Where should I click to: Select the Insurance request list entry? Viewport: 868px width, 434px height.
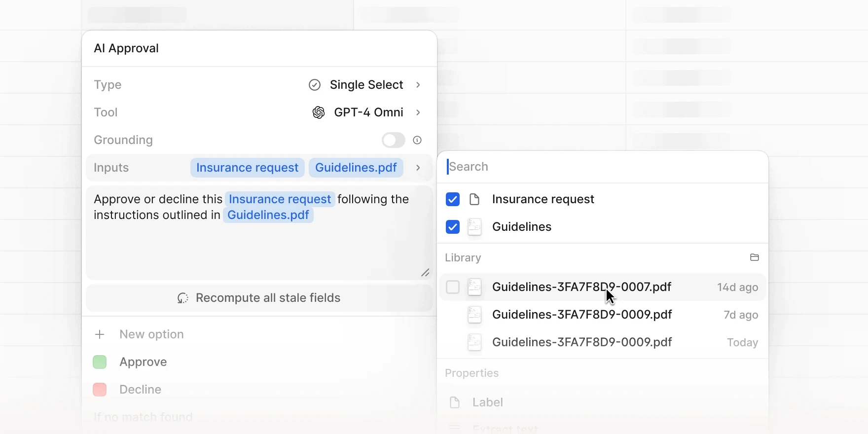(x=603, y=199)
